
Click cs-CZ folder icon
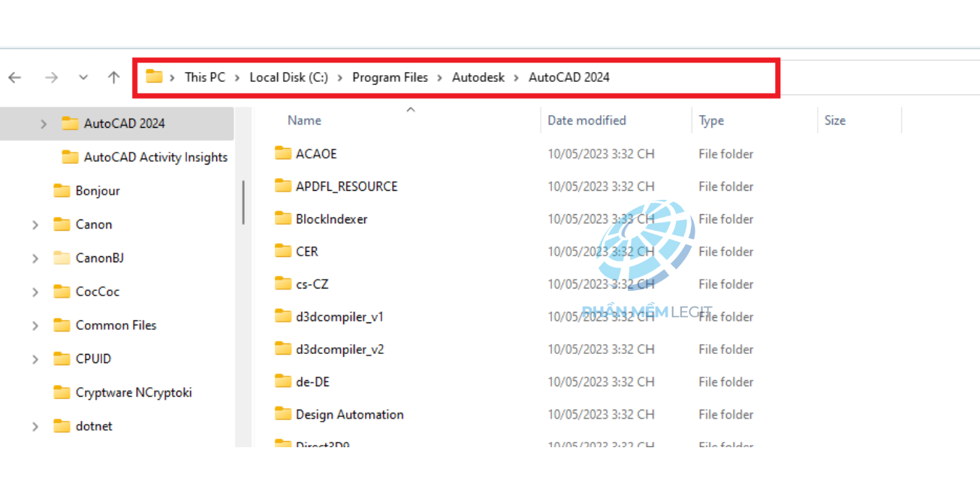(283, 284)
